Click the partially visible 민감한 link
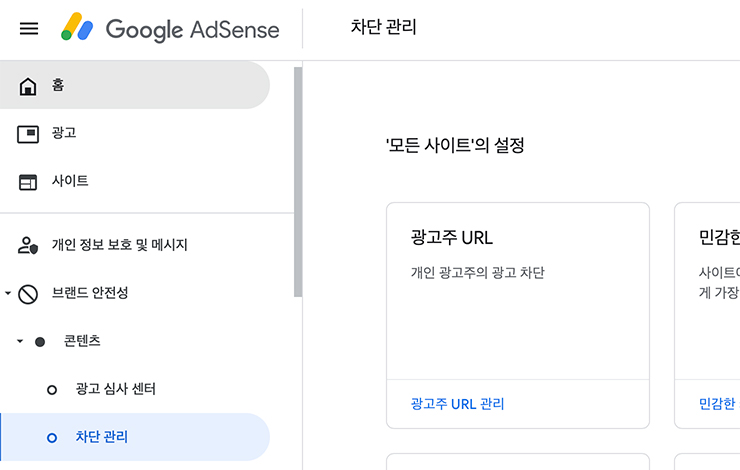Viewport: 740px width, 470px height. 719,404
